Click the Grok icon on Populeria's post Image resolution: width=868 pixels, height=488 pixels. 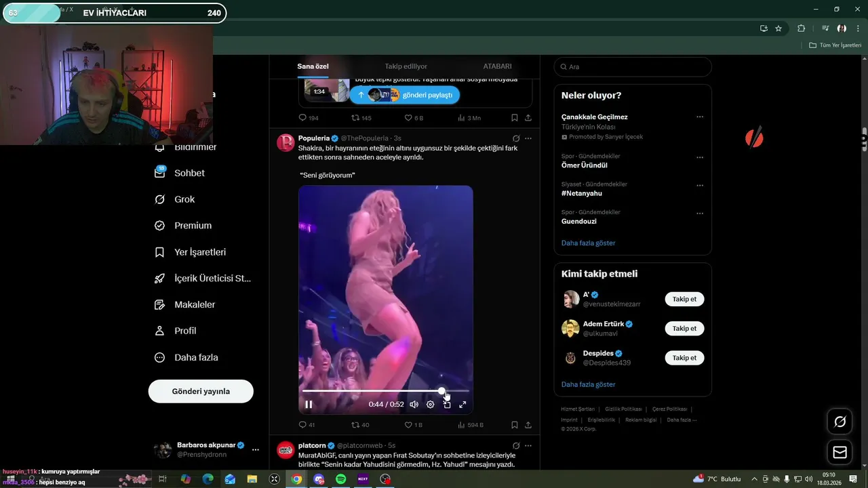[x=516, y=138]
